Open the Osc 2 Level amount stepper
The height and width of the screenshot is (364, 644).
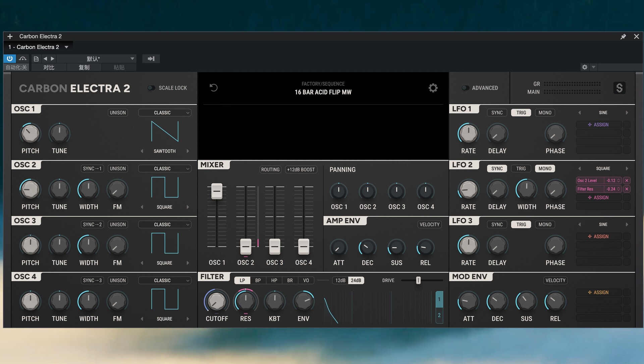click(x=619, y=180)
